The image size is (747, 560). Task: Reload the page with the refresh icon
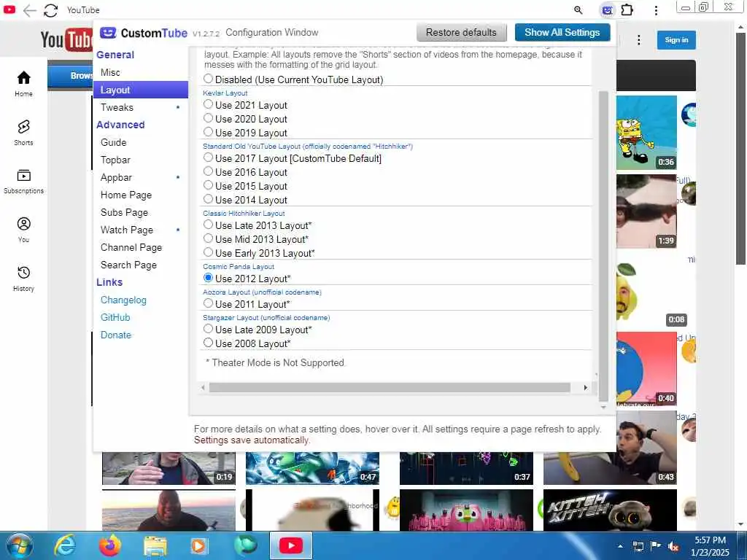50,10
